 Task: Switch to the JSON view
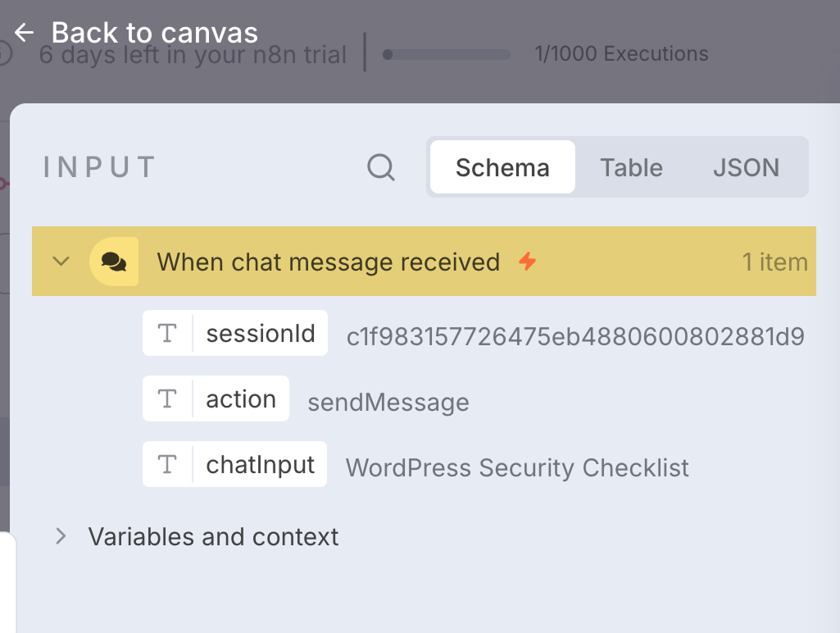click(746, 167)
